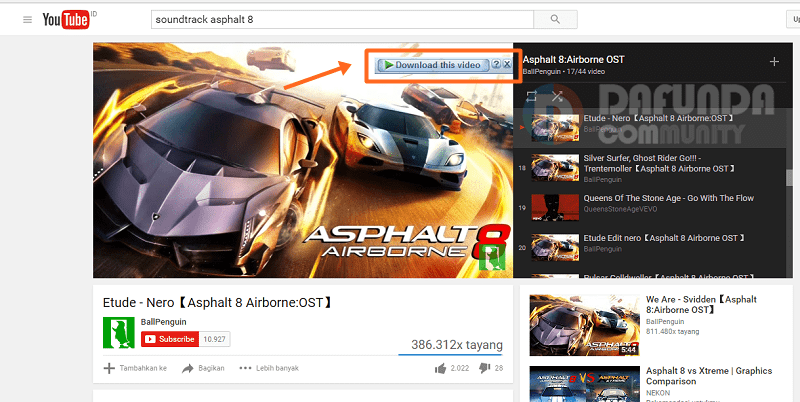Toggle playlist shuffle mode
Viewport: 800px width, 402px height.
557,96
